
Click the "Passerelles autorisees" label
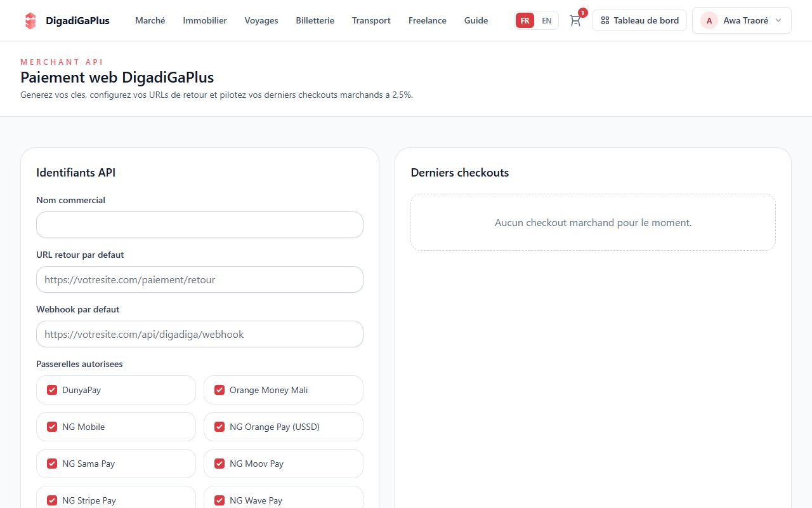(79, 364)
